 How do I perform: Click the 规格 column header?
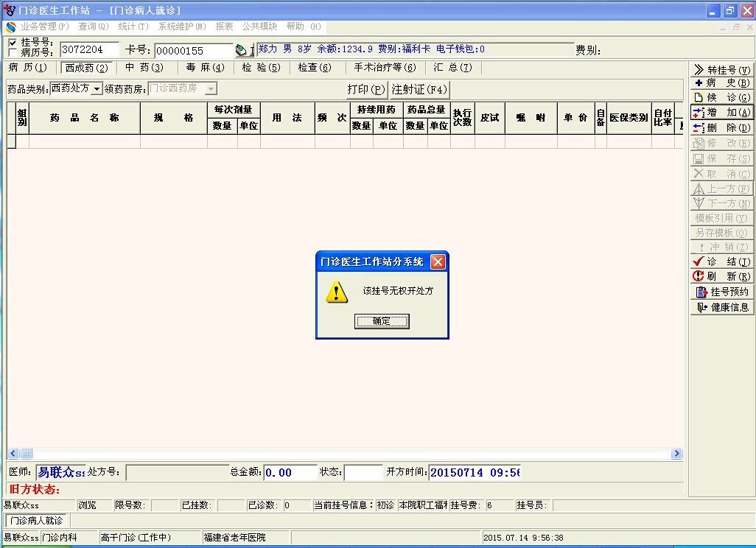(174, 118)
